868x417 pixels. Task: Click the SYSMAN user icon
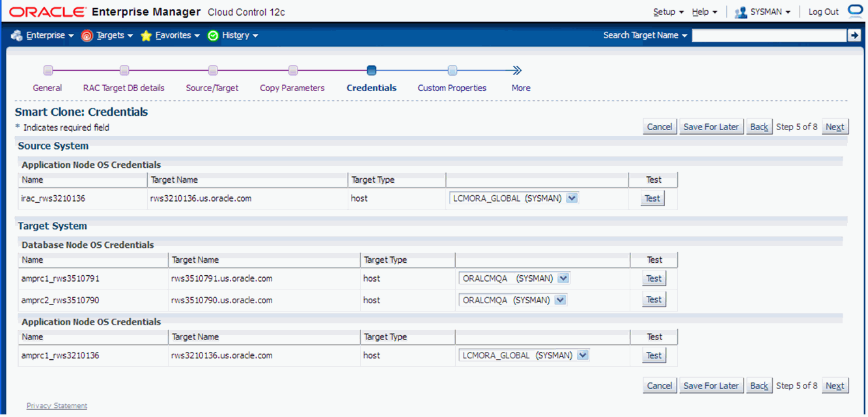tap(741, 12)
